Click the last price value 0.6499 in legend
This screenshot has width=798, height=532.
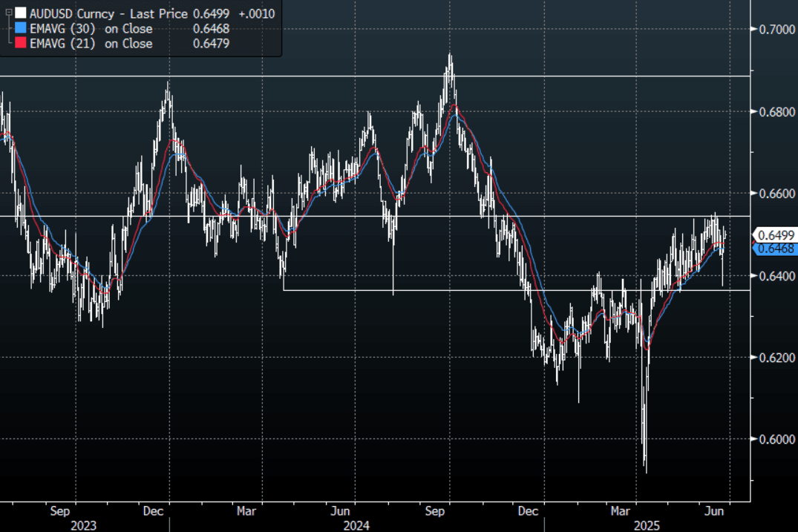[212, 13]
